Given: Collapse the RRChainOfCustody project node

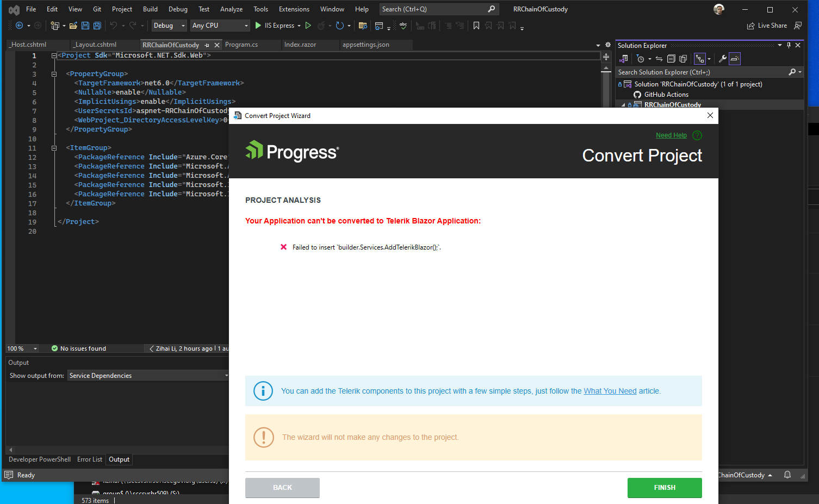Looking at the screenshot, I should (623, 105).
